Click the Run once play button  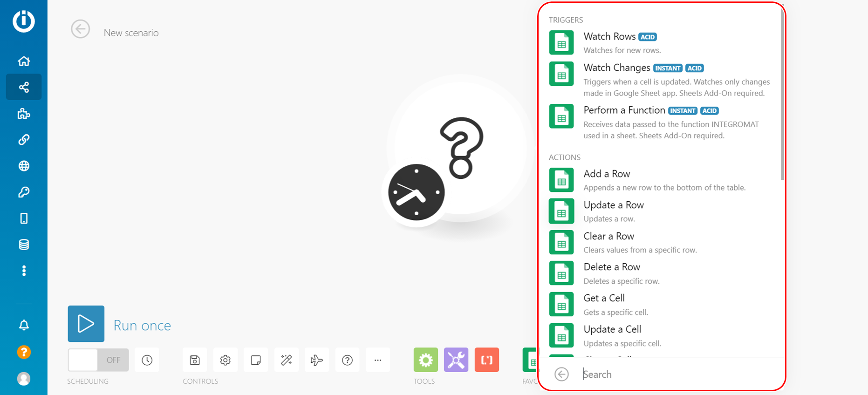click(86, 324)
